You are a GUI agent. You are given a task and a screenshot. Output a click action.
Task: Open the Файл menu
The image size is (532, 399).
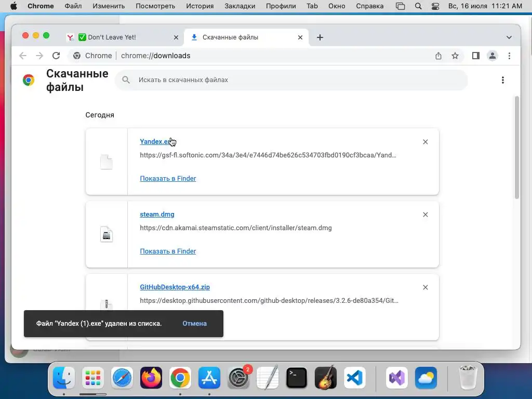73,6
